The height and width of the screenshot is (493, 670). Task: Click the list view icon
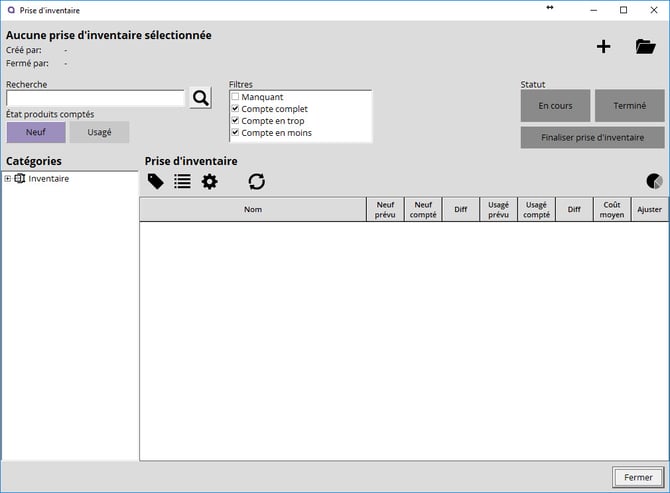(x=182, y=181)
